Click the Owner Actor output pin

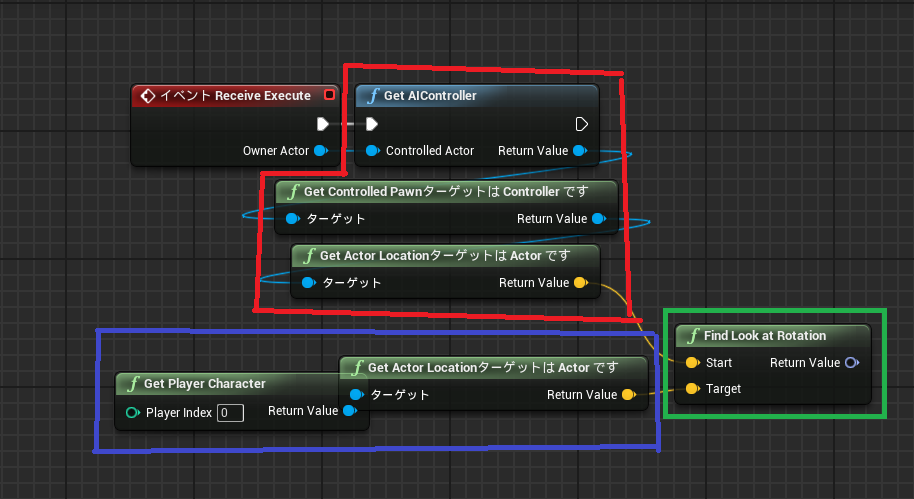point(321,150)
